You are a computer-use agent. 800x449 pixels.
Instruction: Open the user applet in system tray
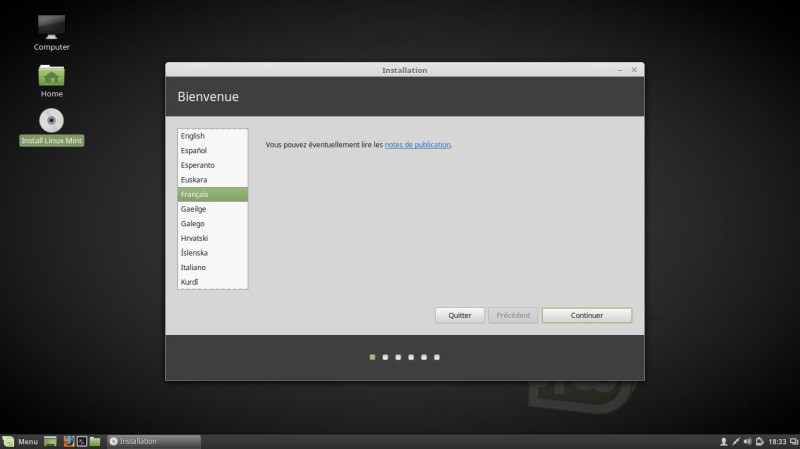click(723, 441)
